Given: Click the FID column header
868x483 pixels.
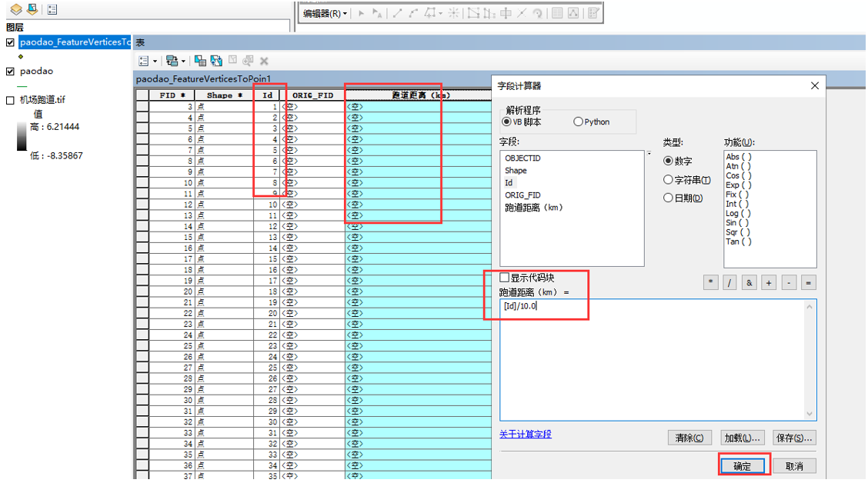Looking at the screenshot, I should [x=172, y=95].
